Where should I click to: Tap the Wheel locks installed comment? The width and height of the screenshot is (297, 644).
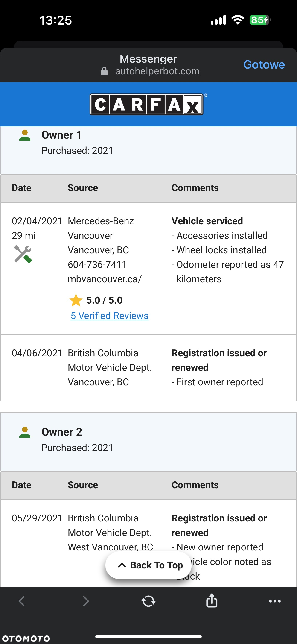219,250
